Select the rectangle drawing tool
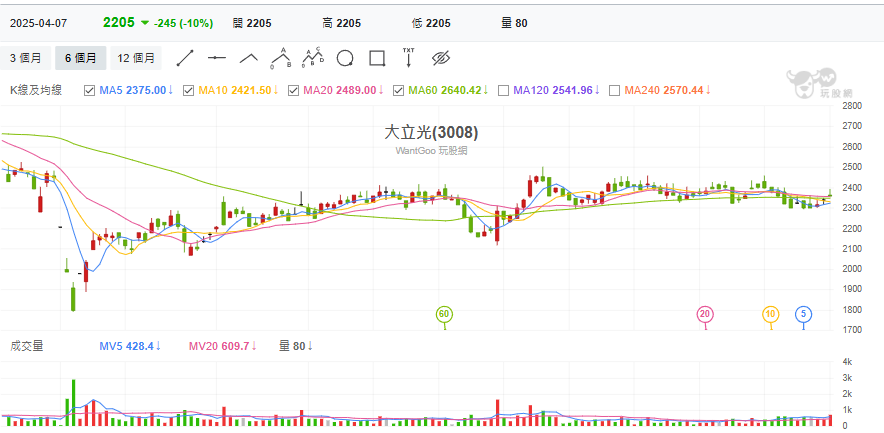The width and height of the screenshot is (884, 433). (x=377, y=57)
